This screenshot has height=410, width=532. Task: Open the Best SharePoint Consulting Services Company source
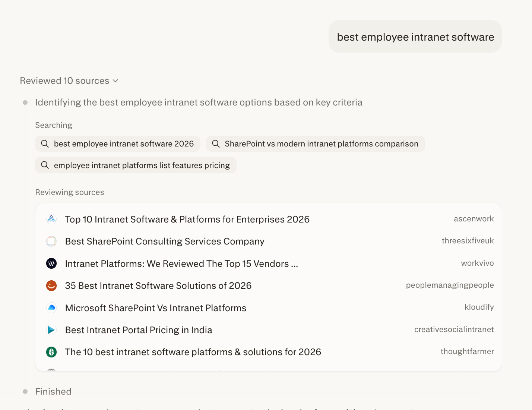tap(164, 241)
